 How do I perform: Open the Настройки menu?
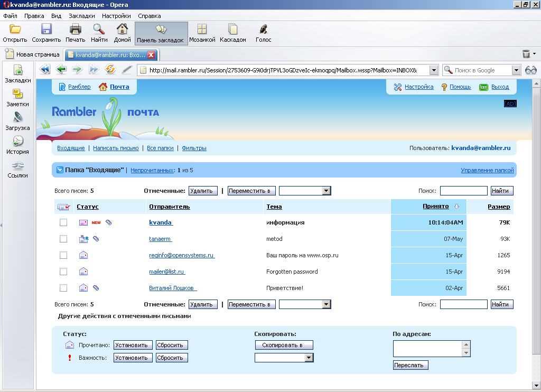tap(116, 16)
